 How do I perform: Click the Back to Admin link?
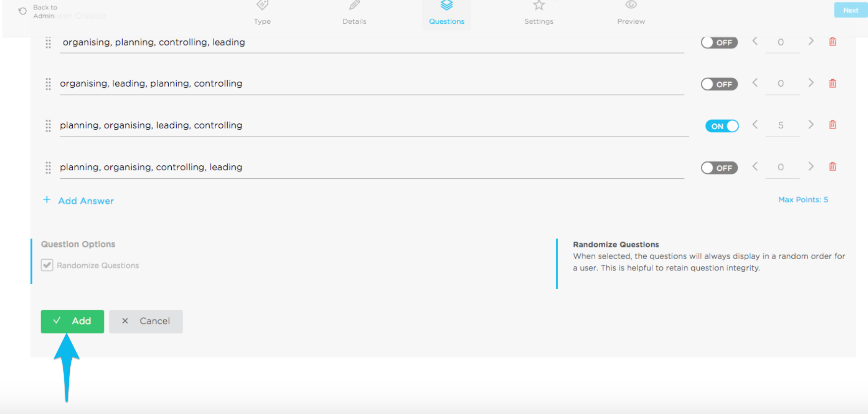[45, 11]
